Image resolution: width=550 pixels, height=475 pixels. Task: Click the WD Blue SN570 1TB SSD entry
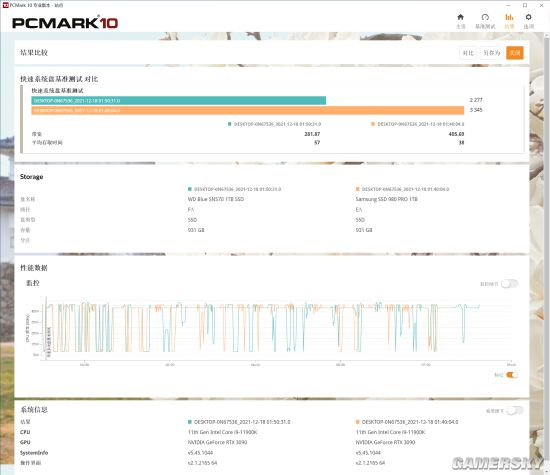coord(216,199)
